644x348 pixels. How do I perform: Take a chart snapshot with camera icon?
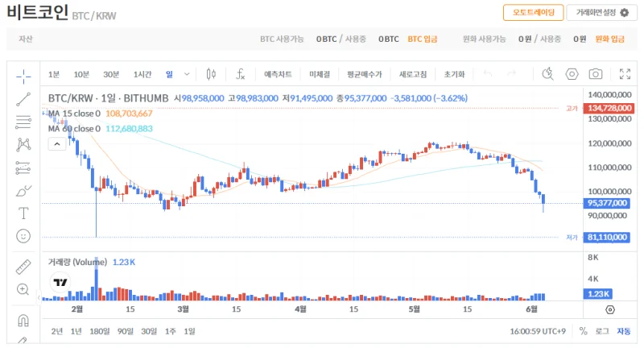pyautogui.click(x=596, y=74)
